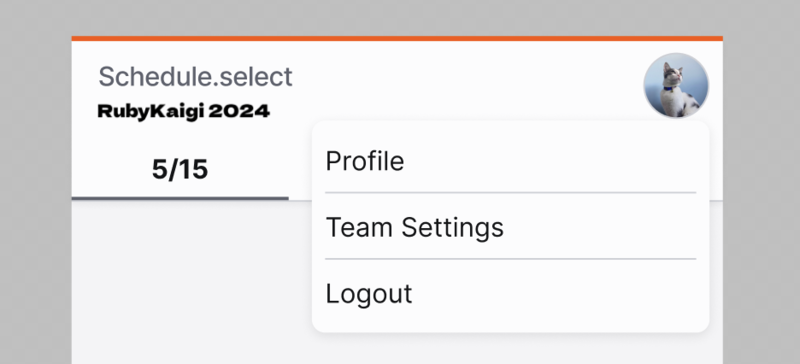
Task: Click the Schedule.select app title
Action: click(195, 77)
